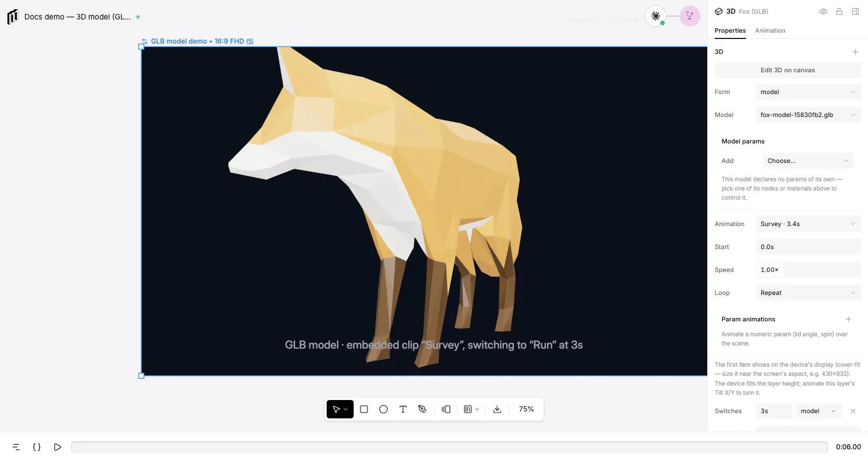Open the timeline layers list icon
Screen dimensions: 868x462
pos(16,447)
